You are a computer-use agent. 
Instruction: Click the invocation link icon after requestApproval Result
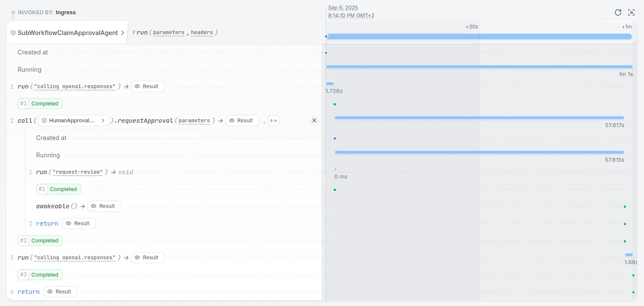coord(273,121)
